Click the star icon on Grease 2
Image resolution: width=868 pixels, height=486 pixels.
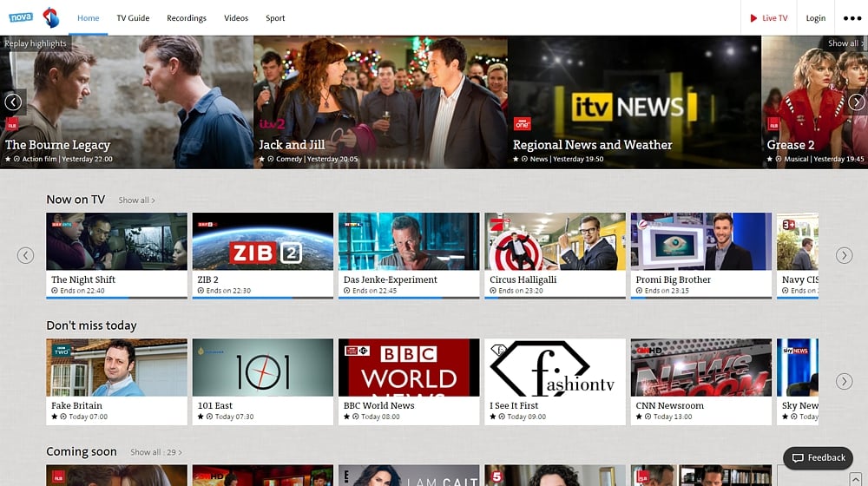(770, 159)
